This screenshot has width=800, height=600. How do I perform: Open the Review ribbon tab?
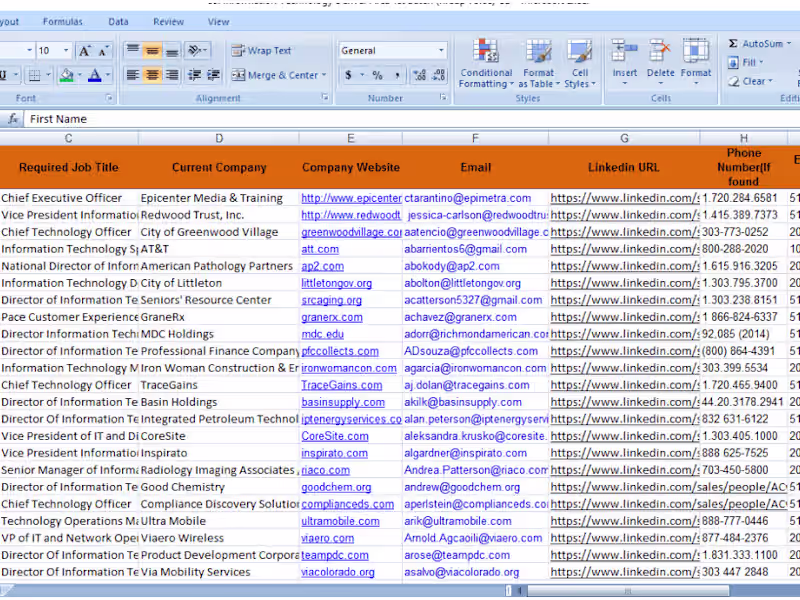[168, 22]
